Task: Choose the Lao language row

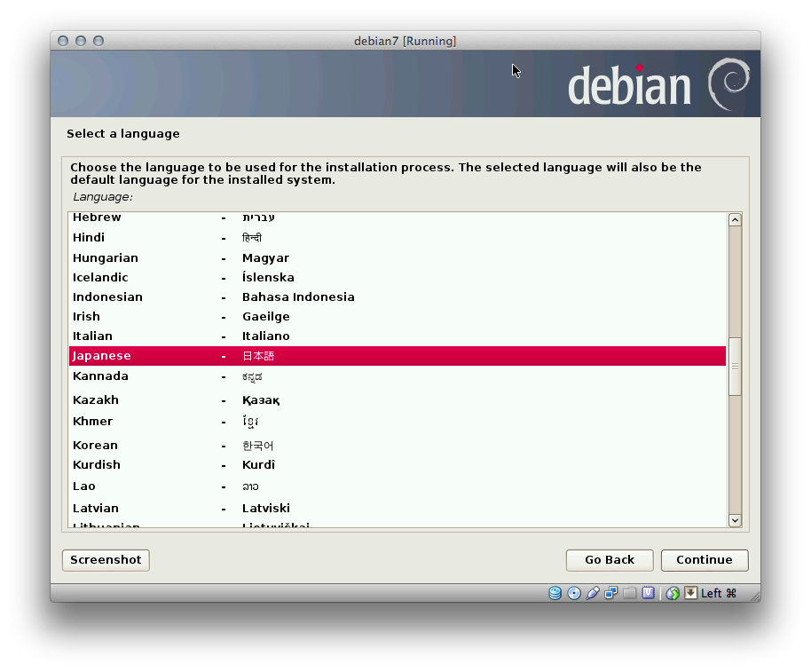Action: [398, 486]
